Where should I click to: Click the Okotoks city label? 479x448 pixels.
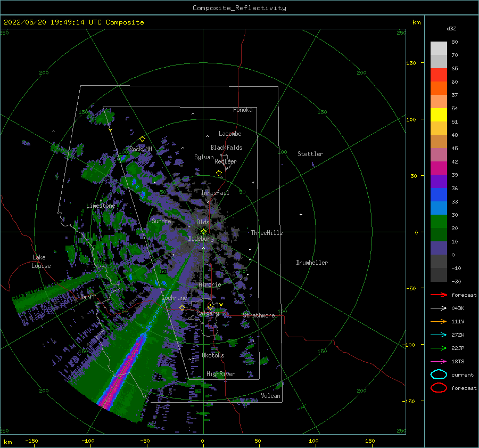[213, 355]
